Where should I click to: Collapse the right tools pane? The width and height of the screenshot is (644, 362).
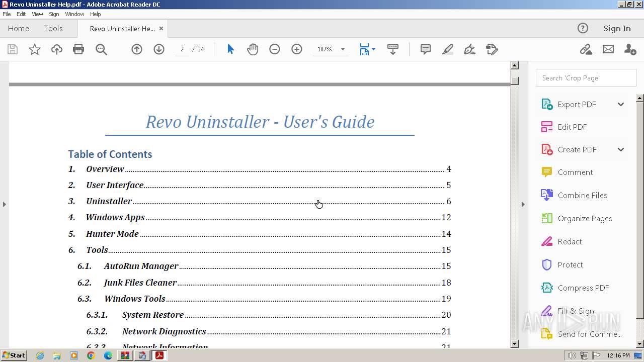pos(523,204)
